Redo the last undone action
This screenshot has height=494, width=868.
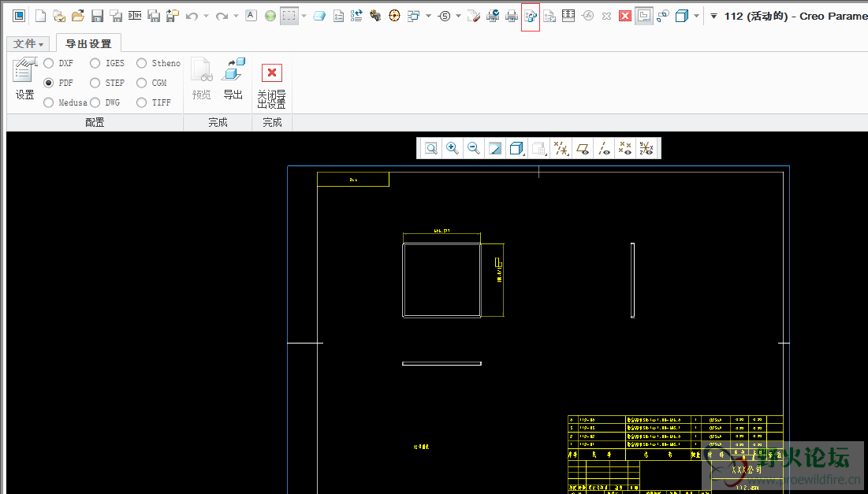pyautogui.click(x=222, y=16)
